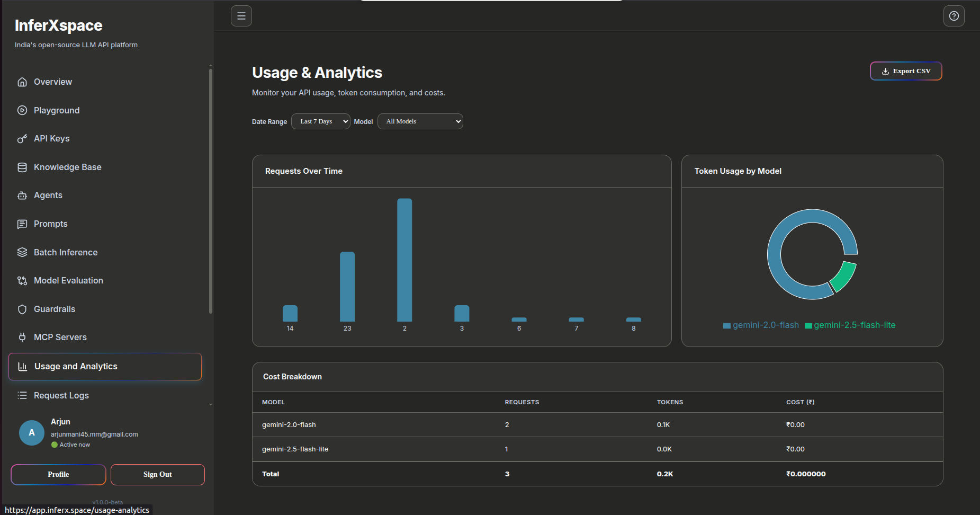The image size is (980, 515).
Task: Click the sidebar scroll down arrow
Action: pyautogui.click(x=211, y=405)
